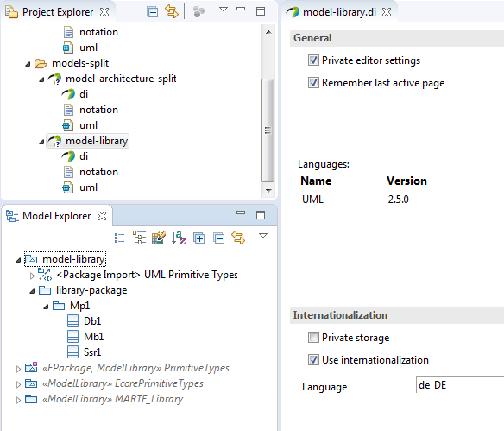Screen dimensions: 504x431
Task: Select the Model Explorer tab
Action: pos(57,216)
